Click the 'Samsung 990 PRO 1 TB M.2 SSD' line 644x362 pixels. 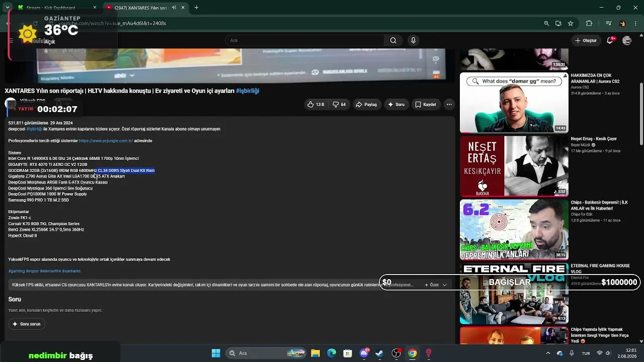[x=38, y=200]
